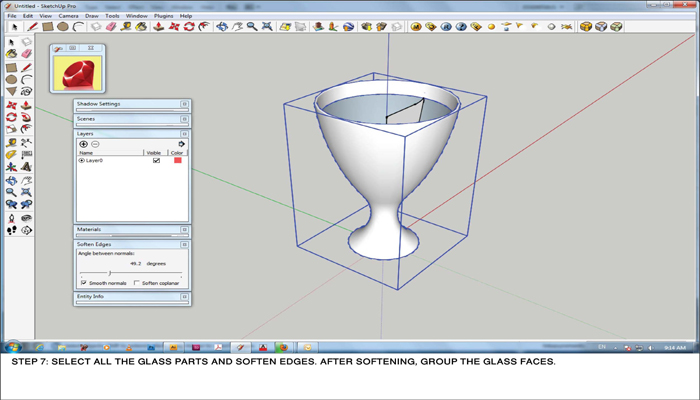Viewport: 700px width, 400px height.
Task: Click Layer0 red color swatch
Action: pos(178,160)
